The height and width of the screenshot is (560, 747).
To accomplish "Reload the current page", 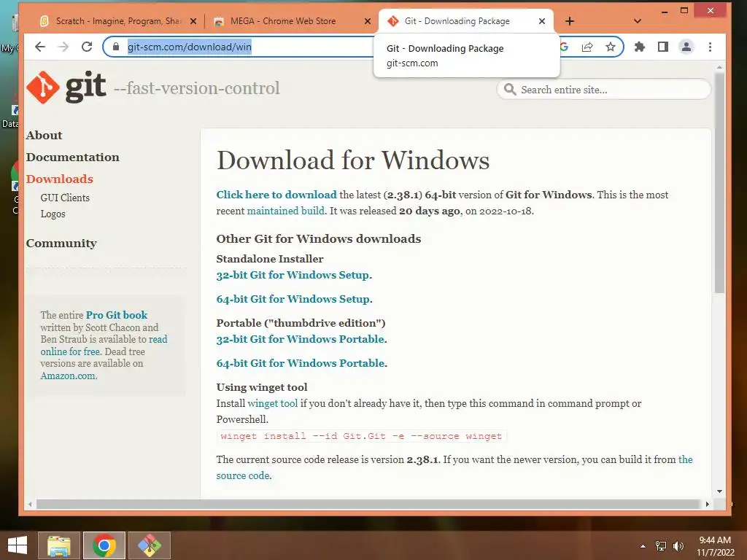I will (87, 47).
